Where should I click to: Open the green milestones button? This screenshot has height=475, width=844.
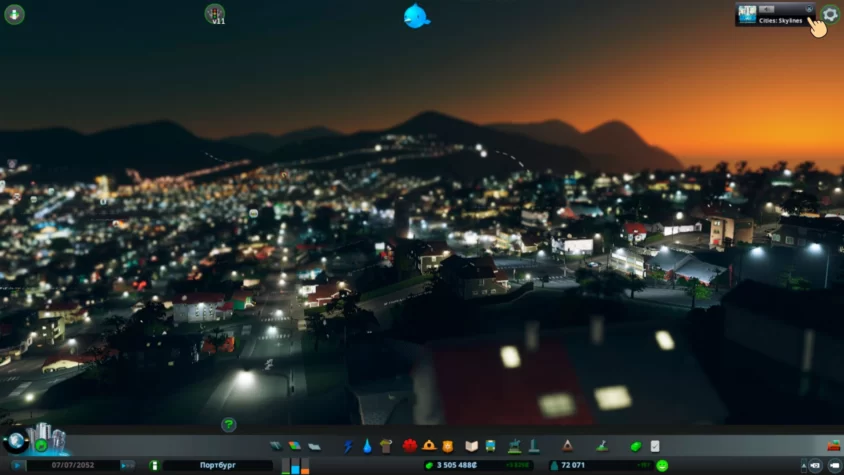(41, 445)
